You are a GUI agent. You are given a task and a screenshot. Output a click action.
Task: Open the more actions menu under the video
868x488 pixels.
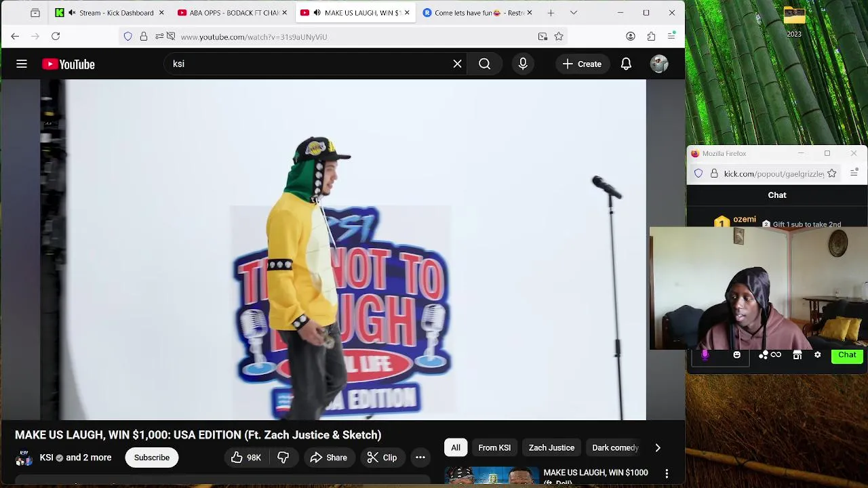point(420,457)
